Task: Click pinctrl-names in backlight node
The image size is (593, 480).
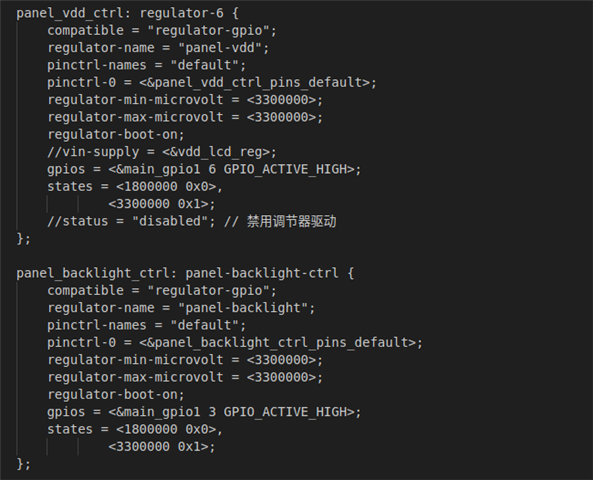Action: pos(97,325)
